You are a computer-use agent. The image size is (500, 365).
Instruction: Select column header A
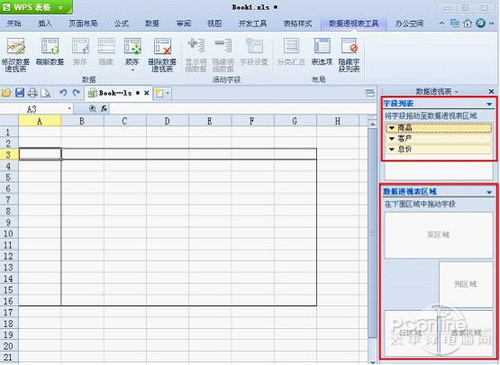click(40, 121)
